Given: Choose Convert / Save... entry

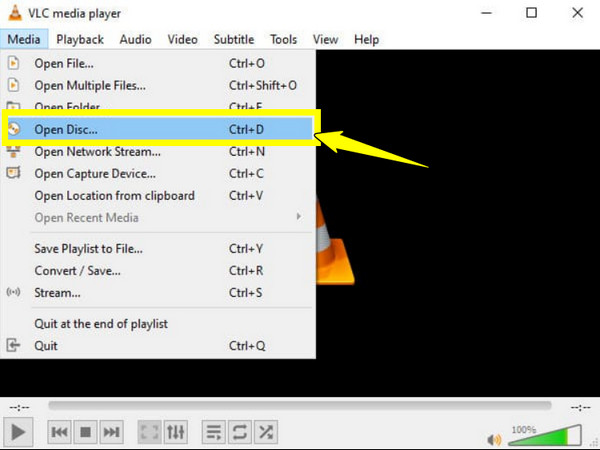Looking at the screenshot, I should 158,271.
